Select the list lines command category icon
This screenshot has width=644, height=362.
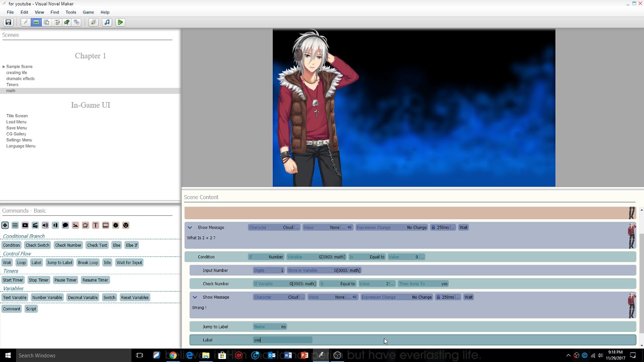pyautogui.click(x=15, y=225)
